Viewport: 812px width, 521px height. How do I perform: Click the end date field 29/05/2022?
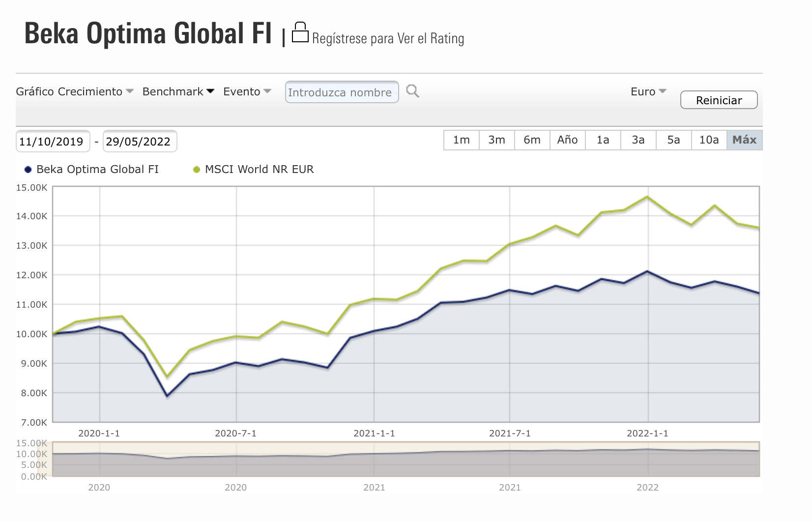[x=139, y=142]
